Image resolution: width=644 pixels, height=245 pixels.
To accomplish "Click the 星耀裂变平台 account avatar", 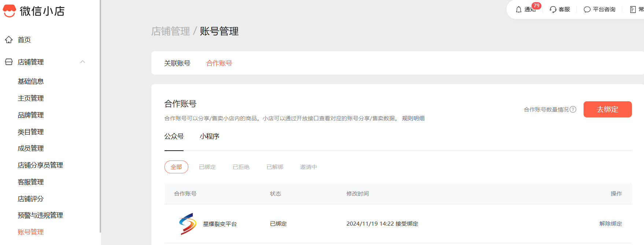I will [x=188, y=224].
